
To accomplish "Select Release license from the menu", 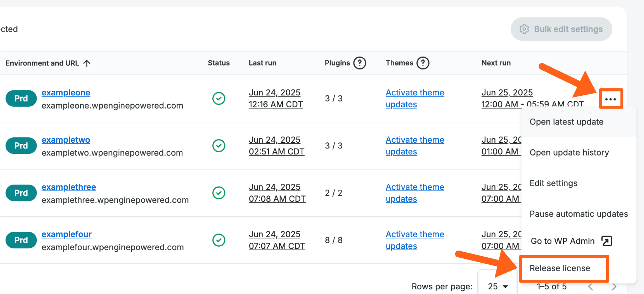I will point(560,268).
